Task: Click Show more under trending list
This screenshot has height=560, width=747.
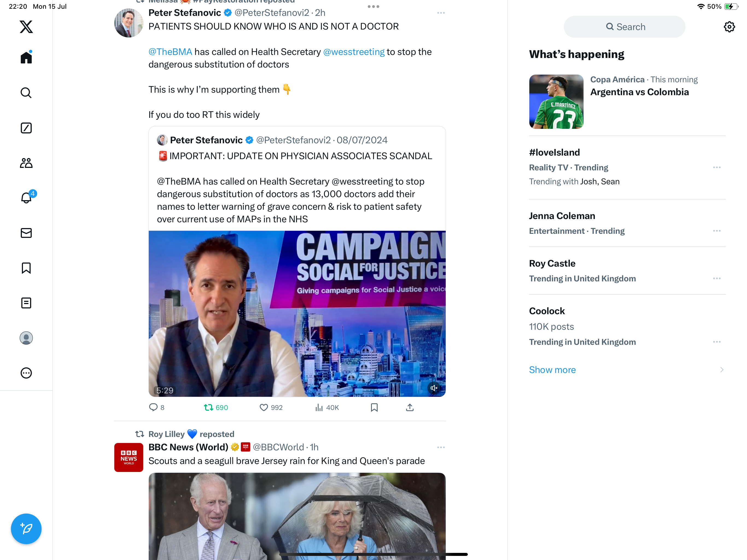Action: tap(552, 369)
